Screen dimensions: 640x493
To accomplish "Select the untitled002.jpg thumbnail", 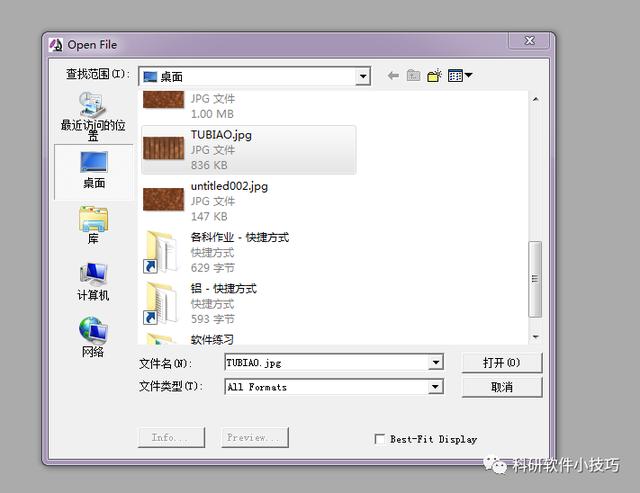I will pyautogui.click(x=163, y=199).
